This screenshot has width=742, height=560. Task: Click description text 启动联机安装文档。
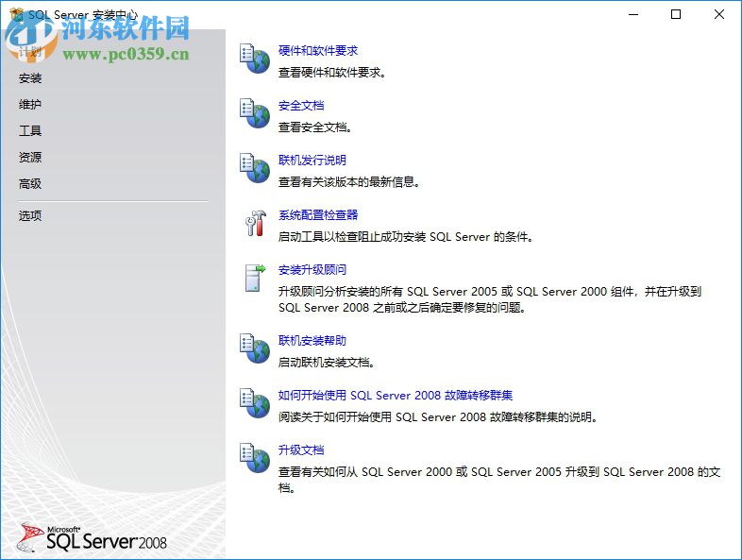pyautogui.click(x=327, y=362)
